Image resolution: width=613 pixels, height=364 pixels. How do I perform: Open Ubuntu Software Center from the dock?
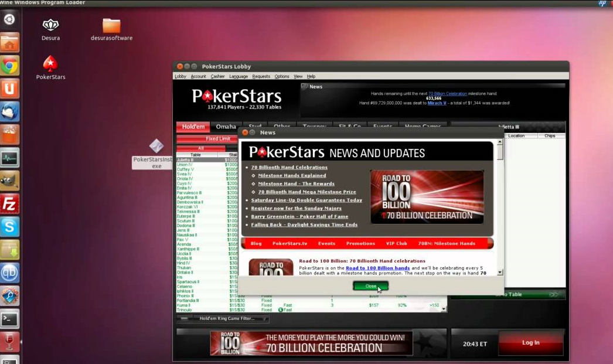tap(9, 135)
